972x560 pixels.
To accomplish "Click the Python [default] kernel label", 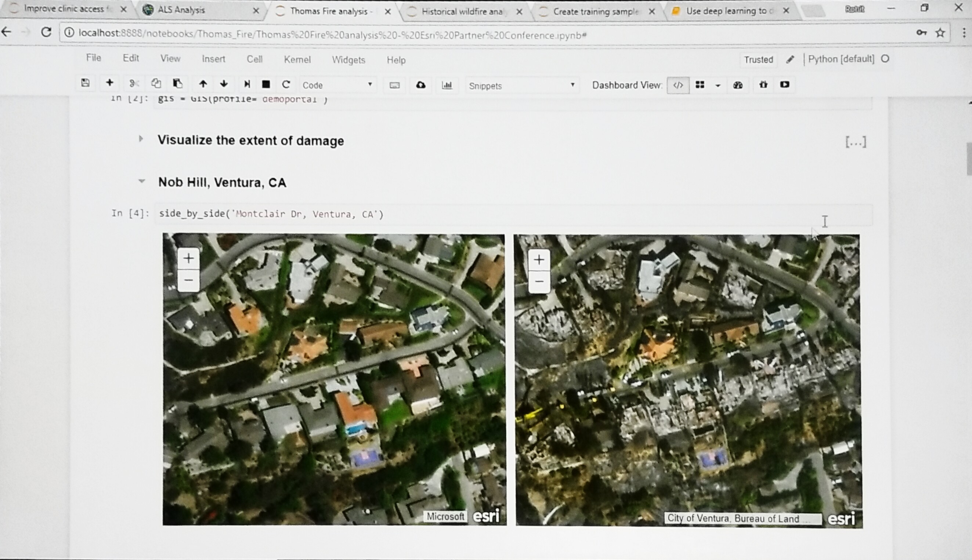I will [841, 59].
